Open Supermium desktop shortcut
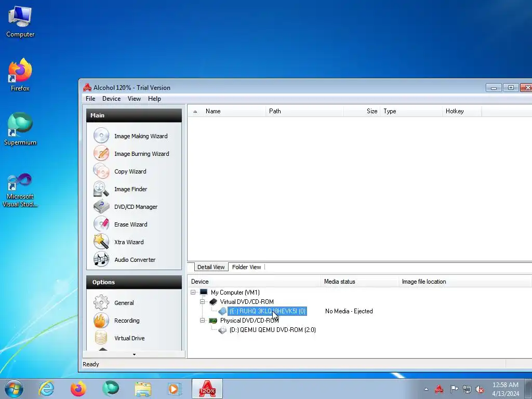 pyautogui.click(x=20, y=129)
